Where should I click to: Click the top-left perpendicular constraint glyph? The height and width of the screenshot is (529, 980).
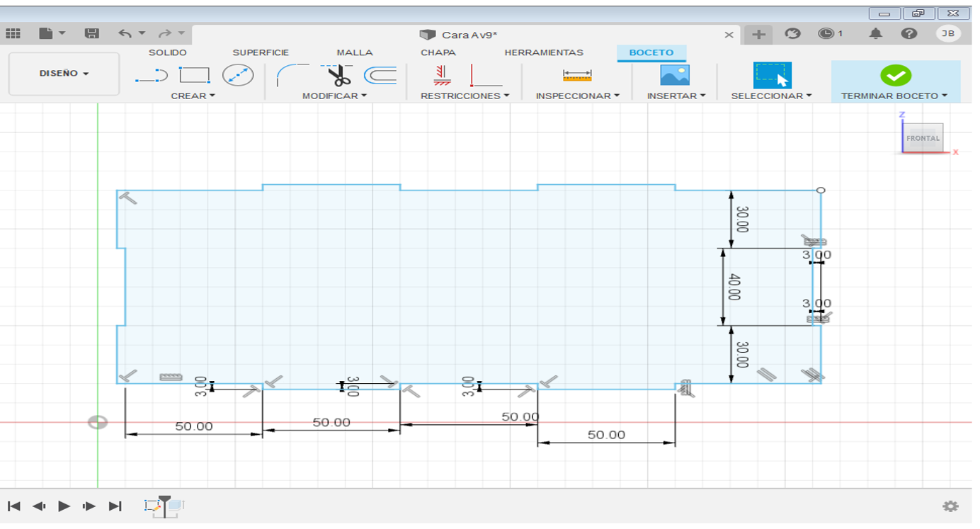coord(128,198)
